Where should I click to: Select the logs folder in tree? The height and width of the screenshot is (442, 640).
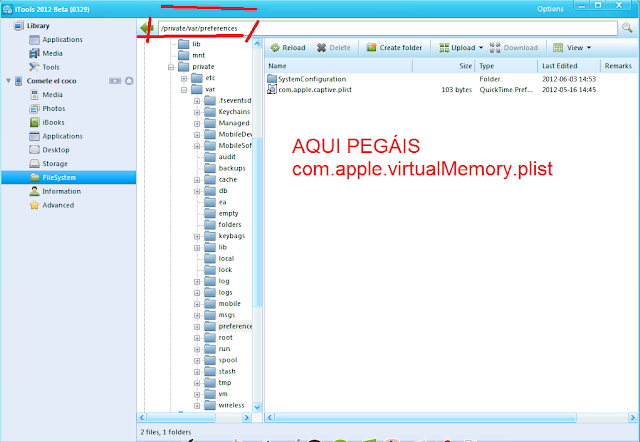click(x=218, y=292)
